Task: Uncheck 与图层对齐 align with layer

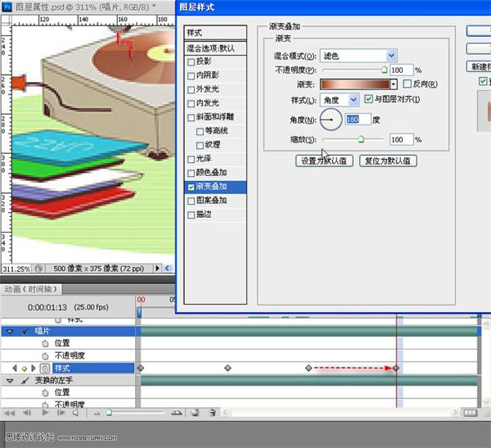Action: [x=367, y=99]
